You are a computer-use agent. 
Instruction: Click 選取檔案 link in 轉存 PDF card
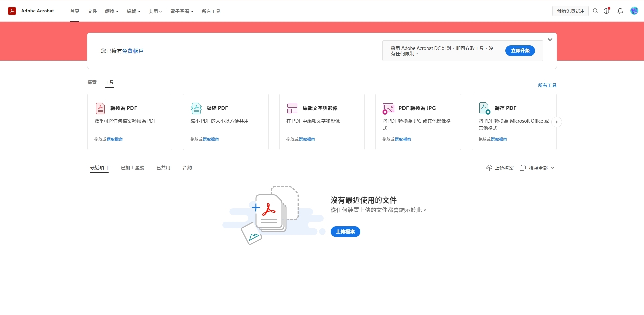(x=499, y=139)
